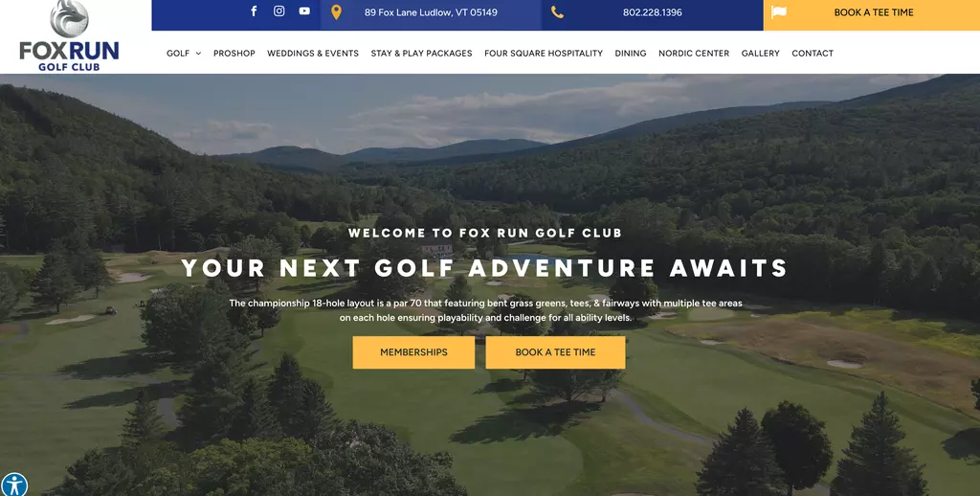View the Gallery page
980x496 pixels.
point(761,54)
